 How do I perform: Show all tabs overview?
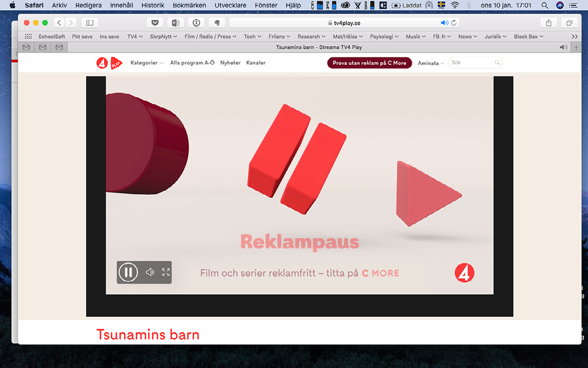coord(569,23)
